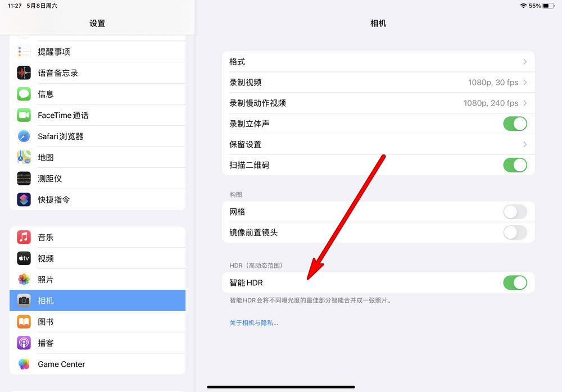The width and height of the screenshot is (562, 392).
Task: Disable the 录制立体声 stereo recording switch
Action: tap(515, 124)
